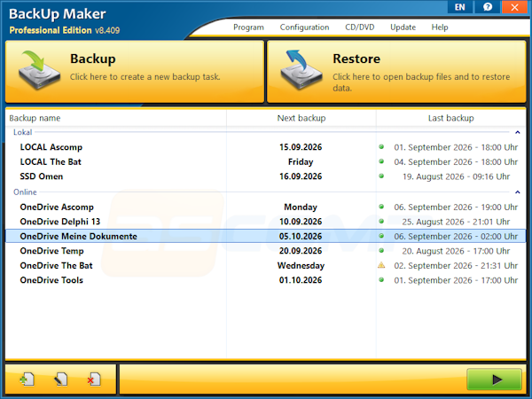Collapse the Lokal group

[x=518, y=132]
